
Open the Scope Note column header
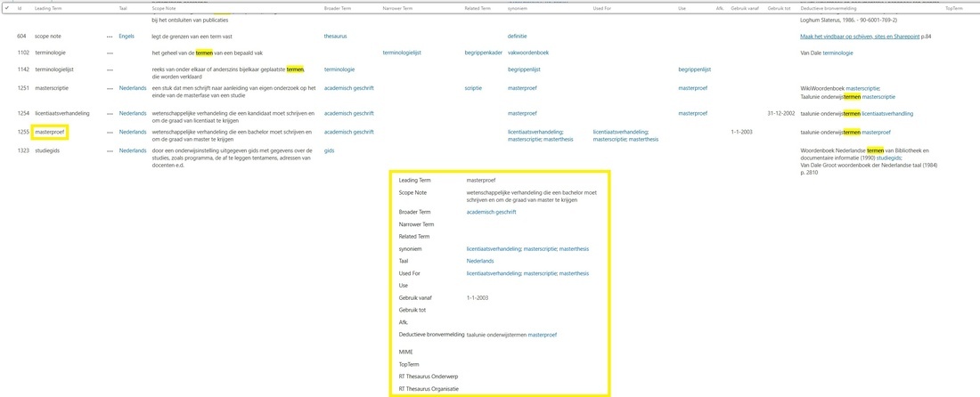point(164,8)
